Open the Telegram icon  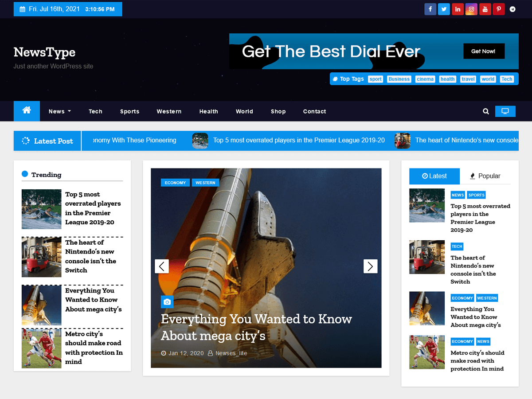point(512,9)
